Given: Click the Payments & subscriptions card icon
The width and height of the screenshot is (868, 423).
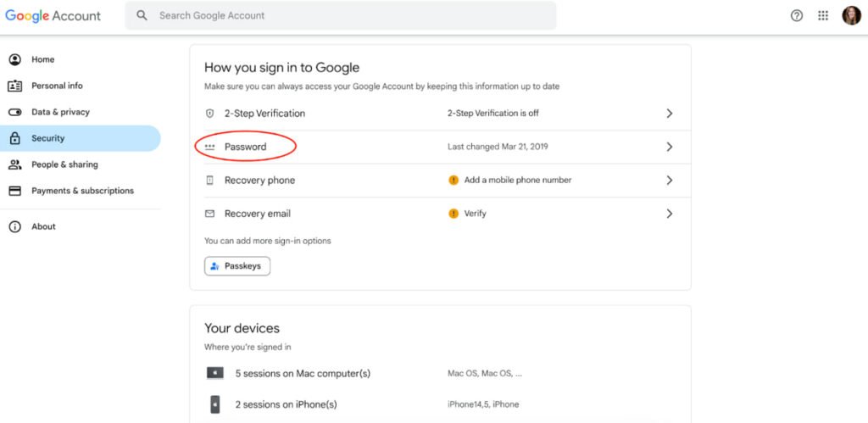Looking at the screenshot, I should click(15, 191).
